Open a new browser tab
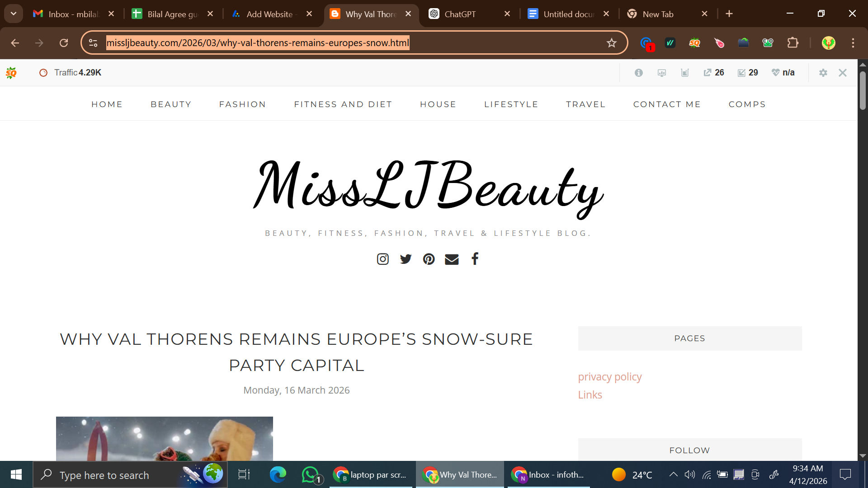Image resolution: width=868 pixels, height=488 pixels. 729,14
